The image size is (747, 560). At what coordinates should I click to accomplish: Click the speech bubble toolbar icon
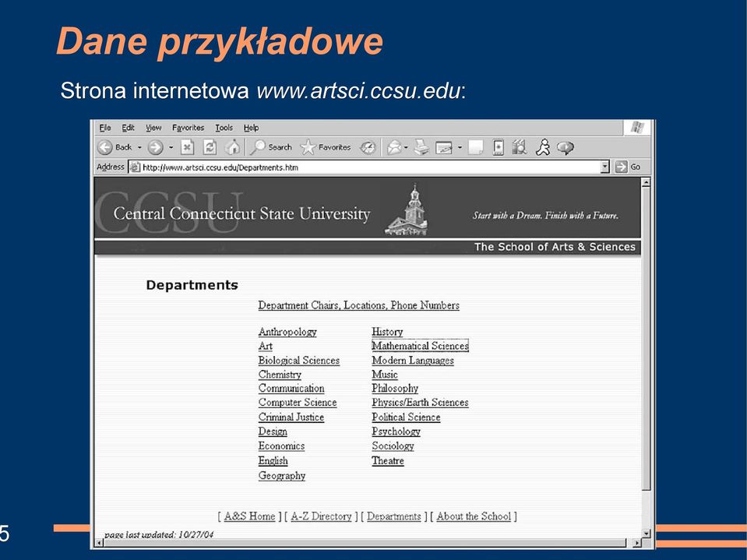565,148
